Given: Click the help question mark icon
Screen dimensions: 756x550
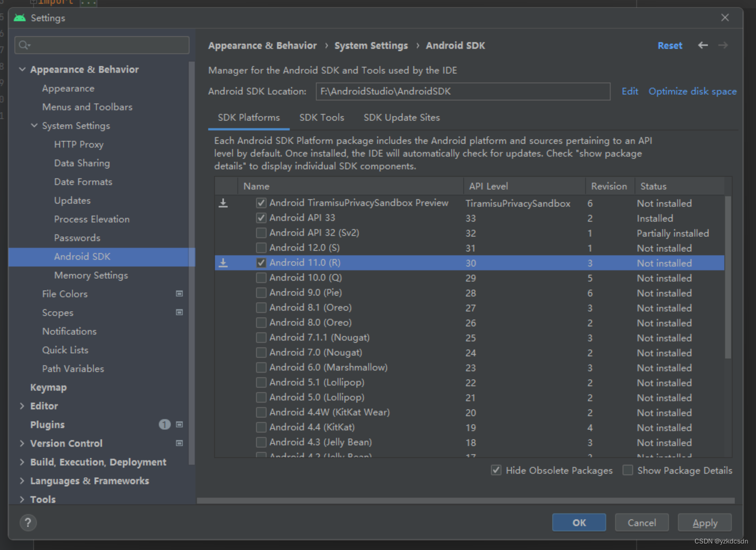Looking at the screenshot, I should click(28, 523).
